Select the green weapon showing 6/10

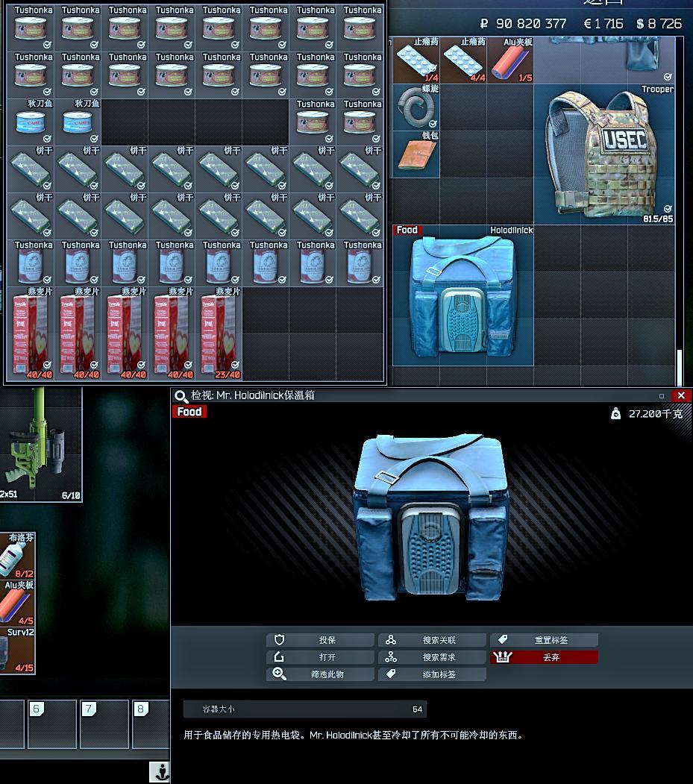[x=40, y=445]
